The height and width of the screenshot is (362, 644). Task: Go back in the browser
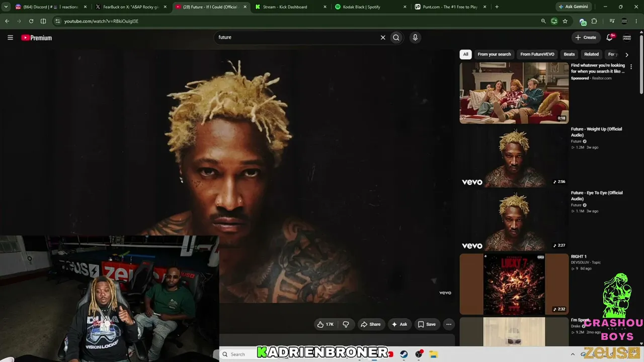pyautogui.click(x=7, y=21)
